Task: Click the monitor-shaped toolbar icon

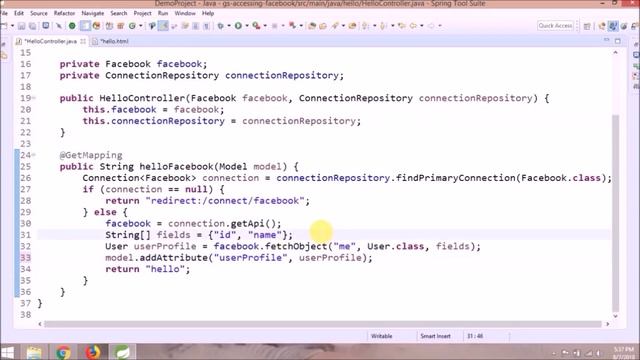Action: pos(46,26)
